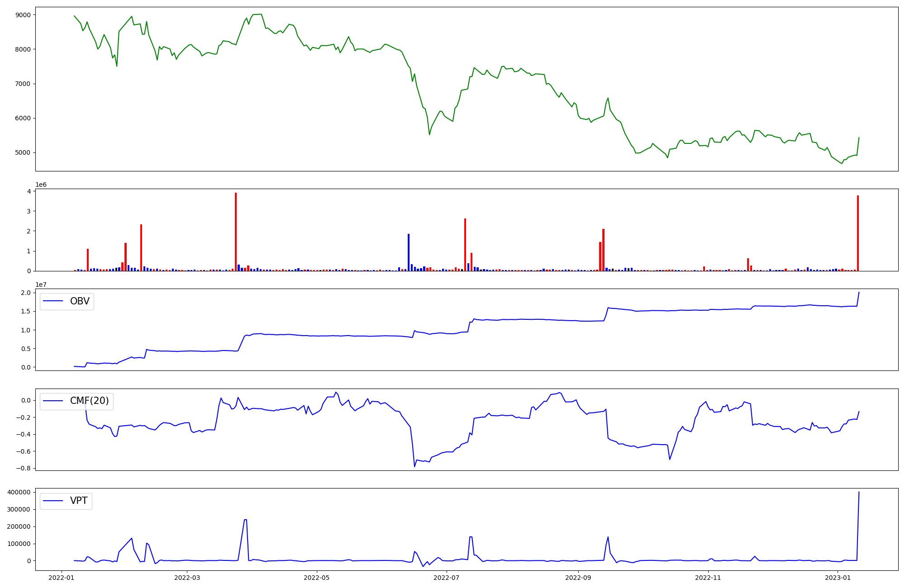The height and width of the screenshot is (588, 905).
Task: Click the 9000 price axis tick label
Action: [23, 15]
